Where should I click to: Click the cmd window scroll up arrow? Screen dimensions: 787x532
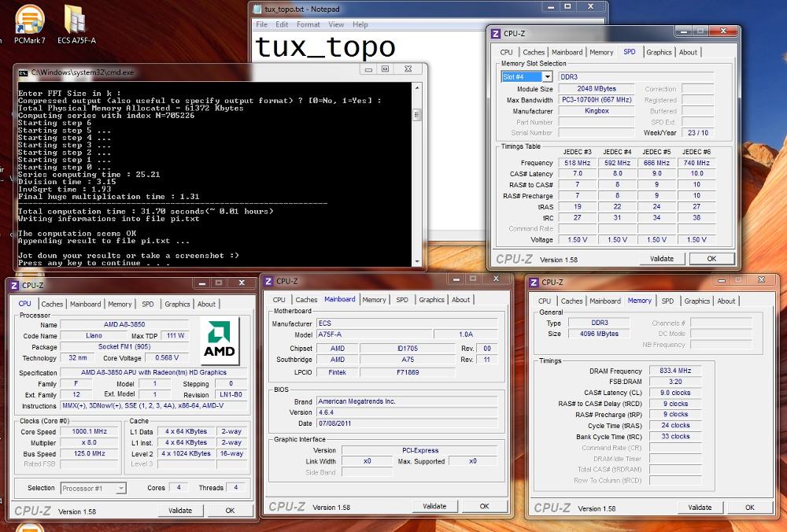[416, 88]
